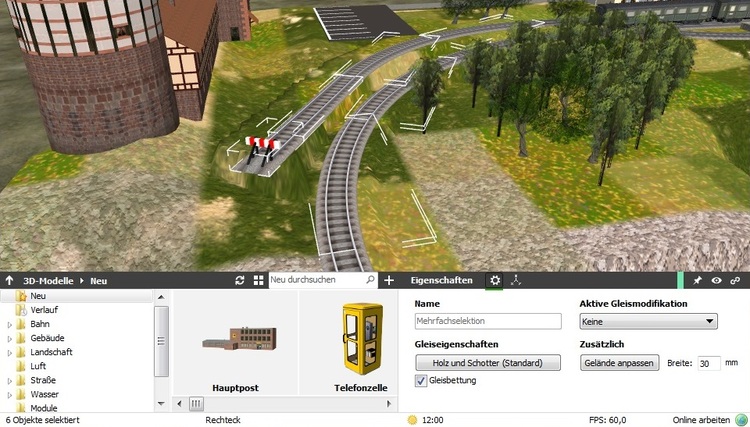Expand the Straße tree node
The image size is (750, 427).
coord(9,381)
